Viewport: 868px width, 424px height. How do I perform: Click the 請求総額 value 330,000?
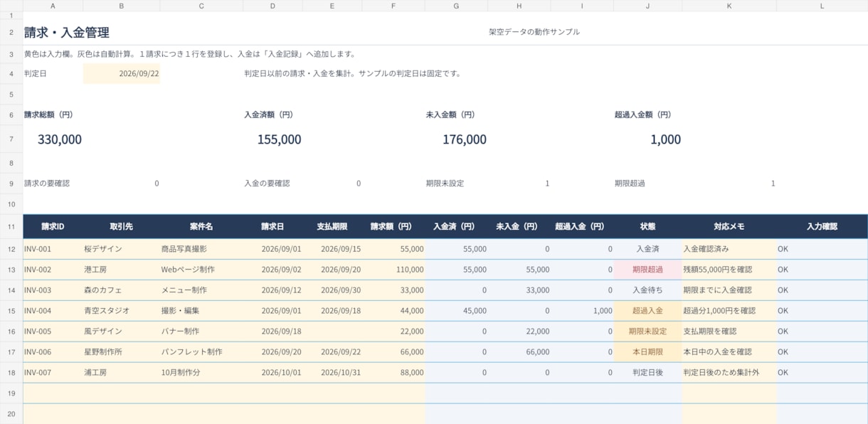(x=60, y=139)
